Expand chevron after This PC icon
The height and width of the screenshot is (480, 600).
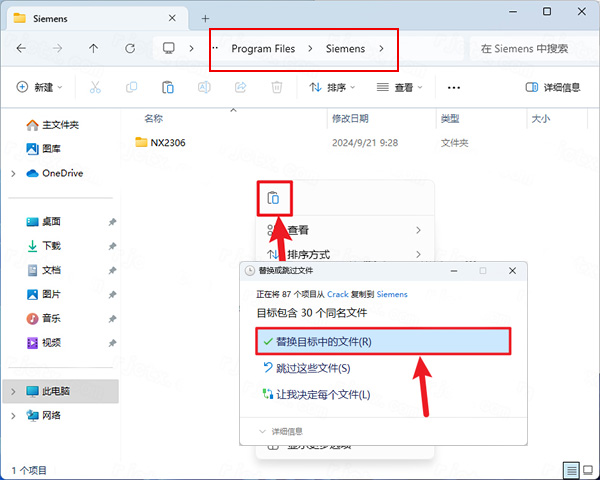(x=191, y=49)
